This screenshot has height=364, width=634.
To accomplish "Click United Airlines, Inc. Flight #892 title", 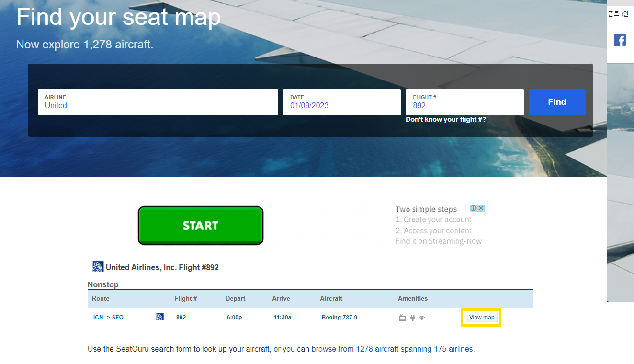I will coord(162,267).
